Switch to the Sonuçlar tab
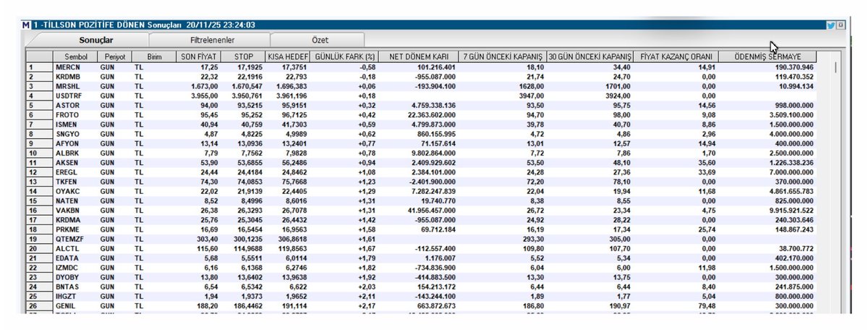Screen dimensions: 868x330 (96, 41)
